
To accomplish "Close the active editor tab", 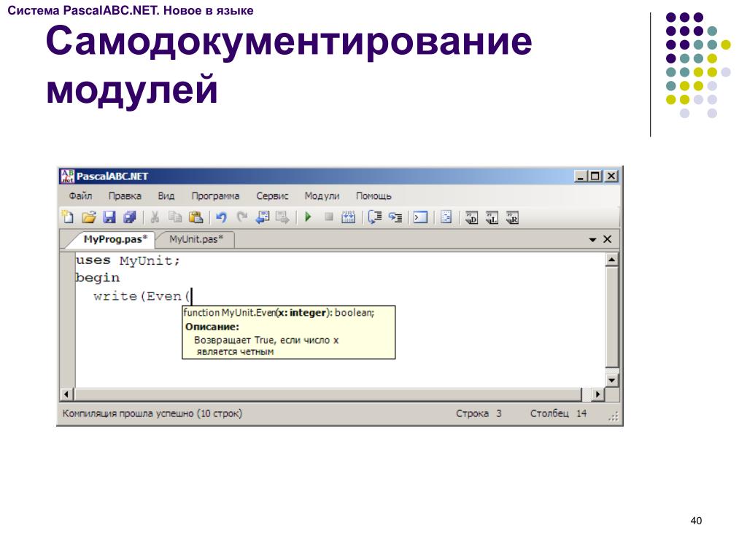I will pos(608,239).
